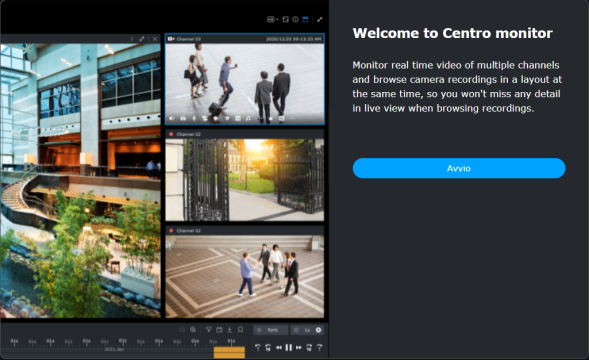The height and width of the screenshot is (360, 589).
Task: Click the calendar icon above the timeline
Action: (x=219, y=330)
